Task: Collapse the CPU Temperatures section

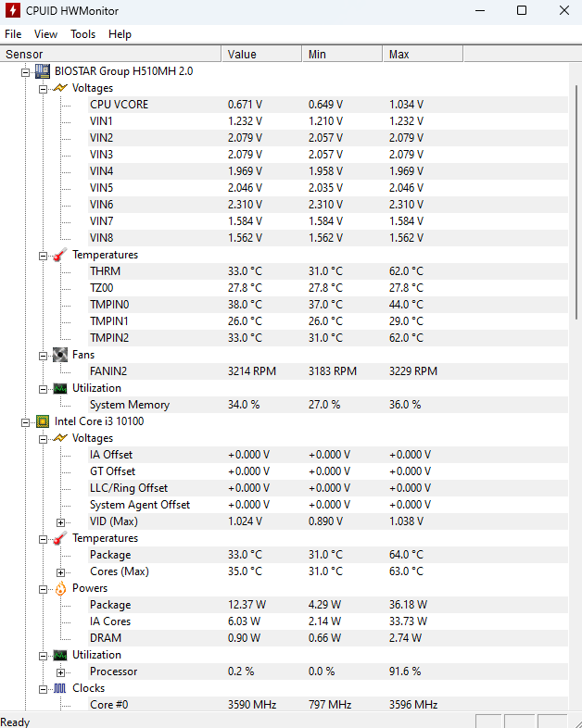Action: pos(44,539)
